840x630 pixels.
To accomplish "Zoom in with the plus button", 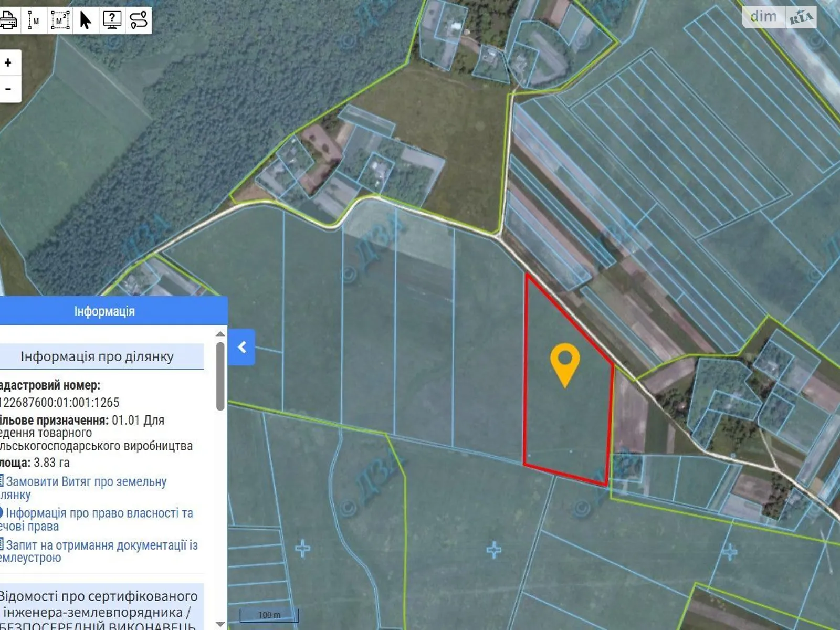I will tap(8, 63).
